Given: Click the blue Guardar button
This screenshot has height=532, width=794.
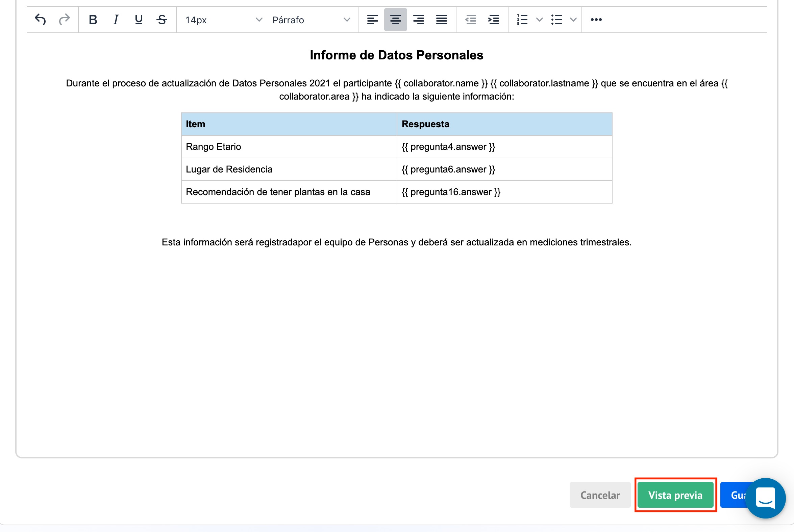Looking at the screenshot, I should pos(734,495).
